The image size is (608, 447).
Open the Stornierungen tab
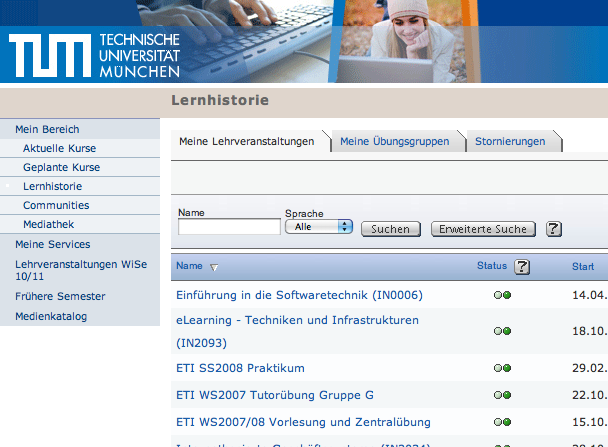point(510,142)
